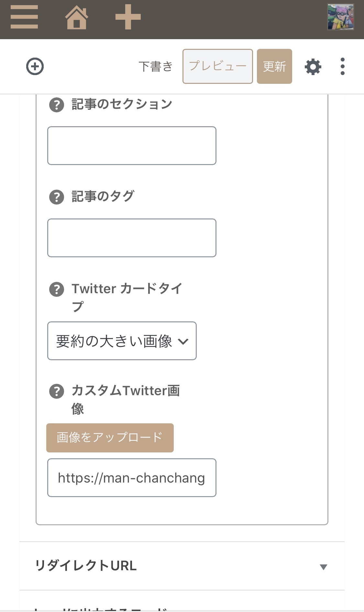
Task: Click the 記事のセクション input field
Action: click(x=132, y=146)
